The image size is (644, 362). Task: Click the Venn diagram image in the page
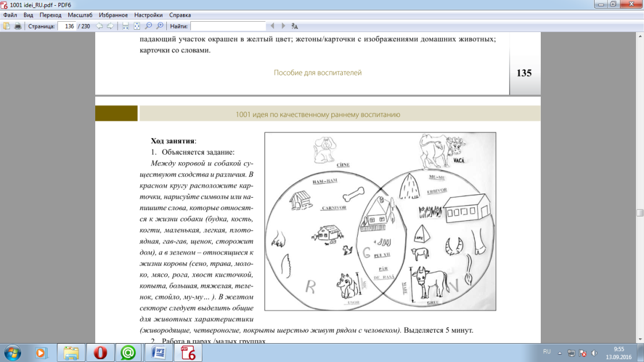[380, 221]
